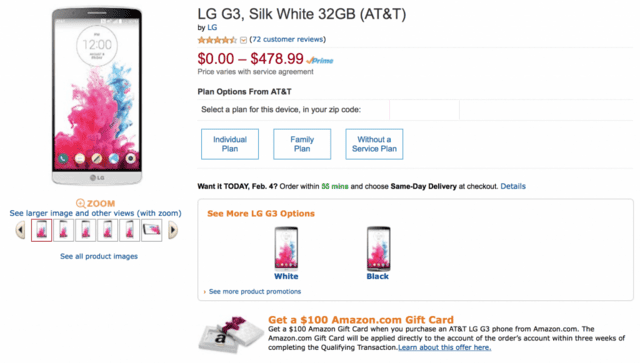This screenshot has height=363, width=640.
Task: Show next product thumbnails with right arrow
Action: coord(173,230)
